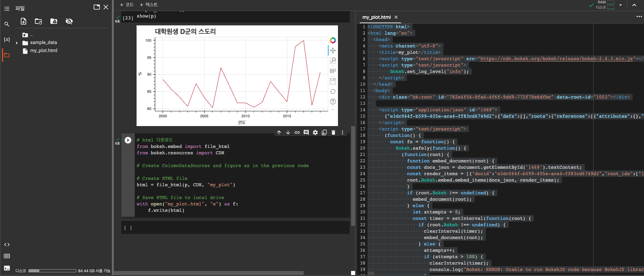Add a comment to the cell

click(x=306, y=132)
